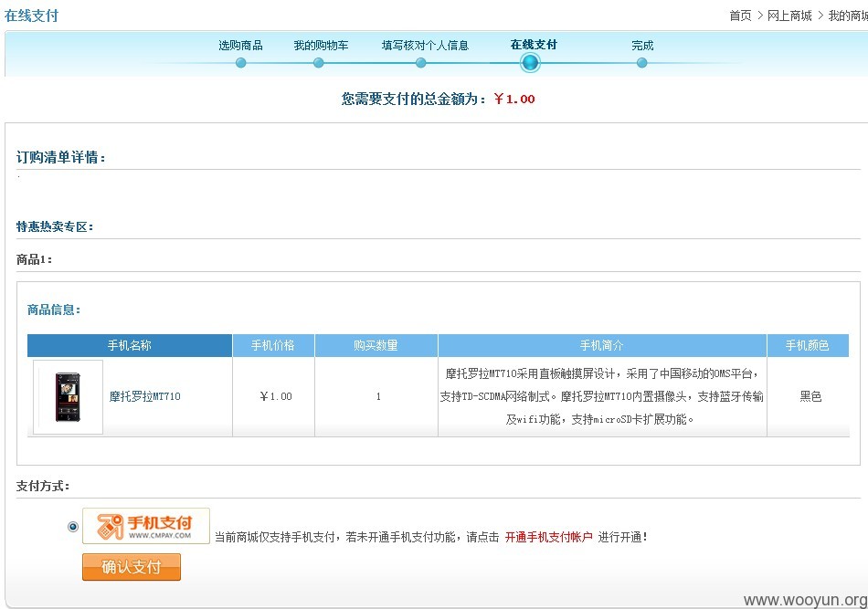Click the highlighted dot under 在线支付
868x609 pixels.
tap(530, 63)
